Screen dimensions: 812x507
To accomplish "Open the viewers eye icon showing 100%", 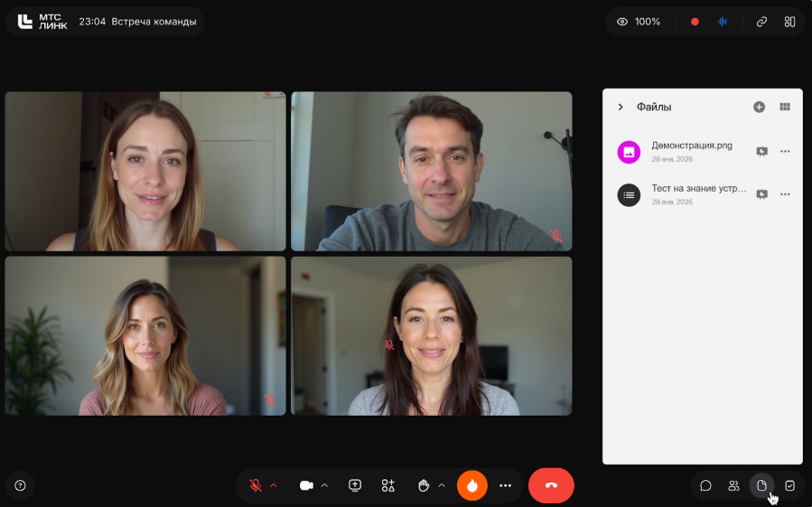I will pos(622,22).
